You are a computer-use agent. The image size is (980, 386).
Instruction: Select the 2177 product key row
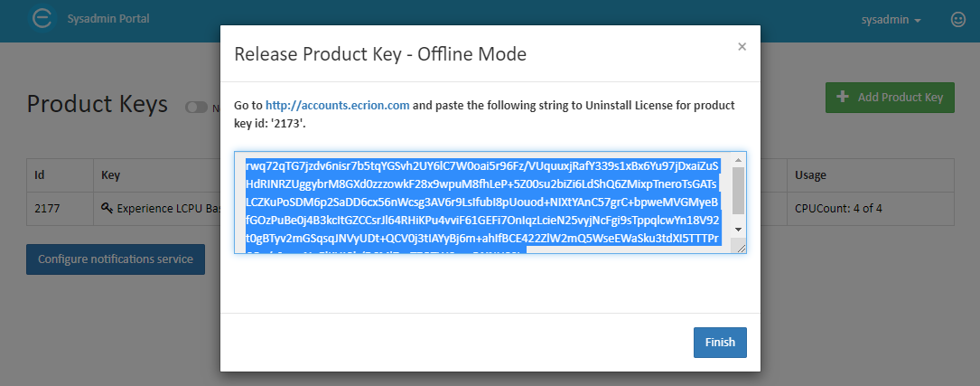tap(490, 208)
